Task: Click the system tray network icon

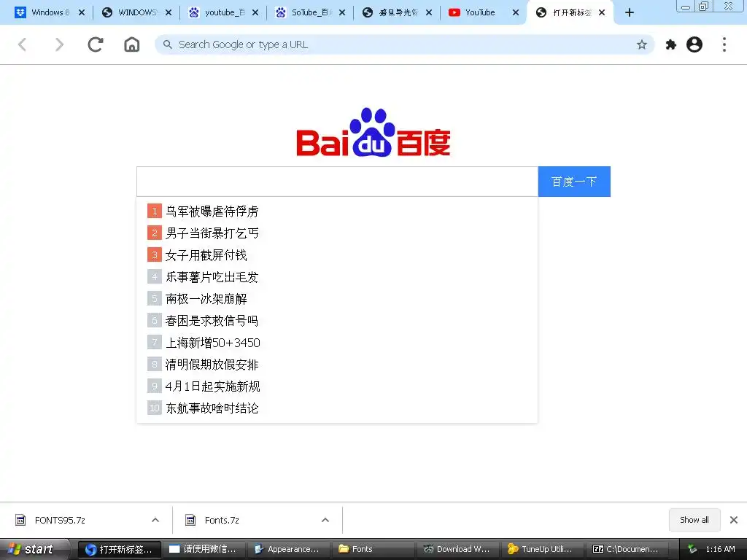Action: (x=693, y=549)
